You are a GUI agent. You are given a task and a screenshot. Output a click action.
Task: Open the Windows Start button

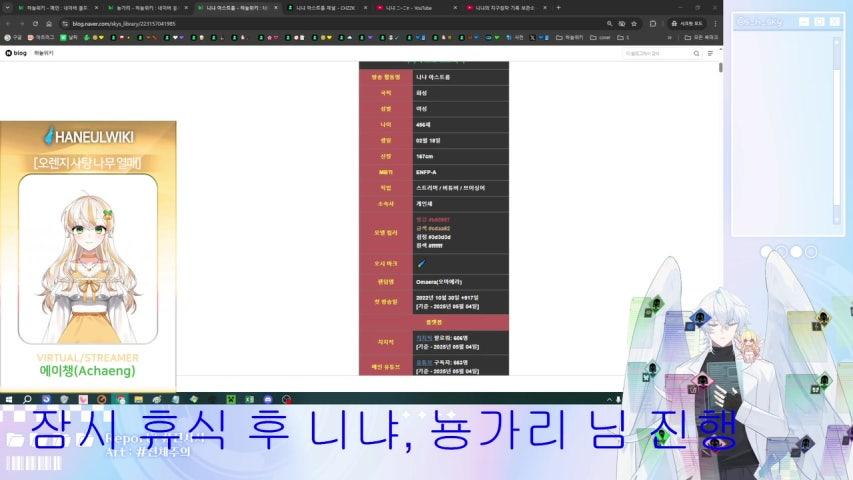coord(9,399)
